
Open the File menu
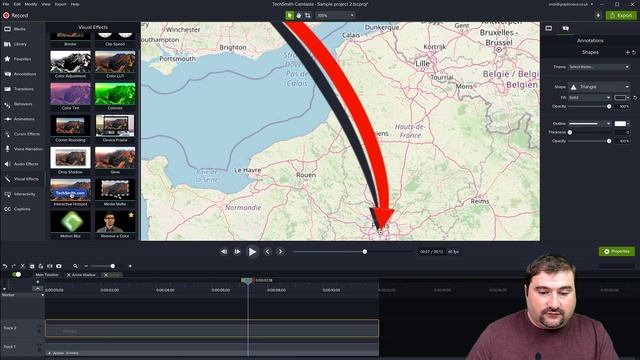click(x=6, y=4)
